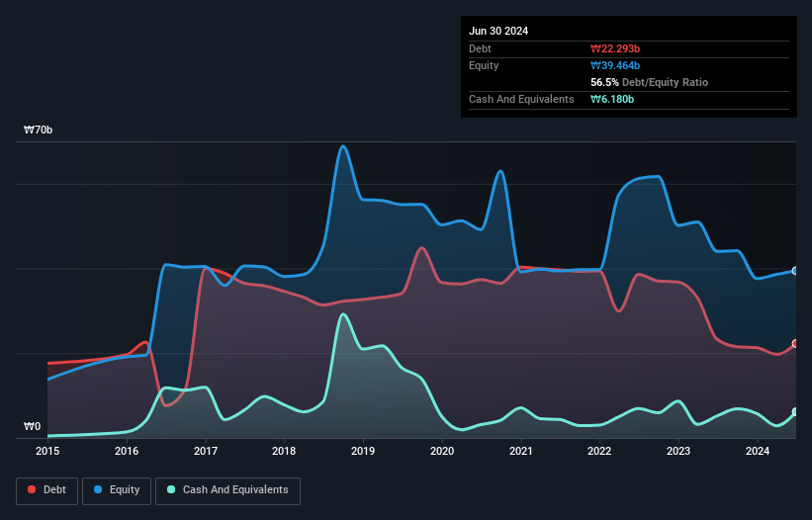Click the 2017 x-axis label
This screenshot has width=812, height=520.
pos(206,451)
